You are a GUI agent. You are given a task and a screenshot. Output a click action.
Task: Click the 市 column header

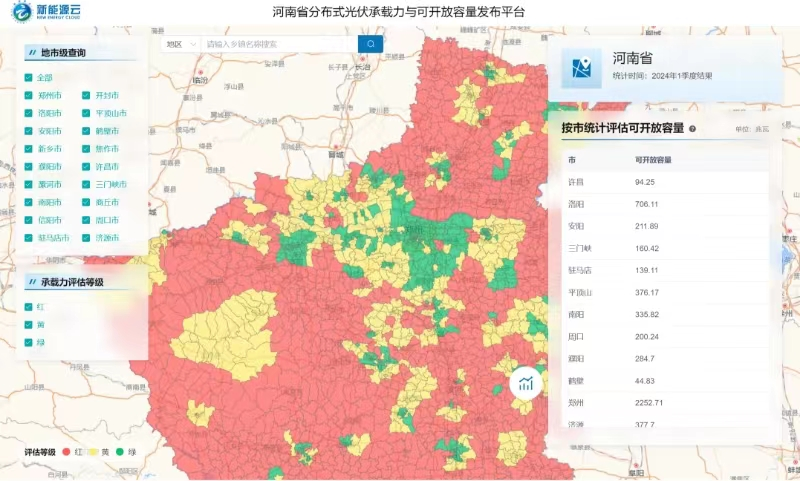(572, 160)
